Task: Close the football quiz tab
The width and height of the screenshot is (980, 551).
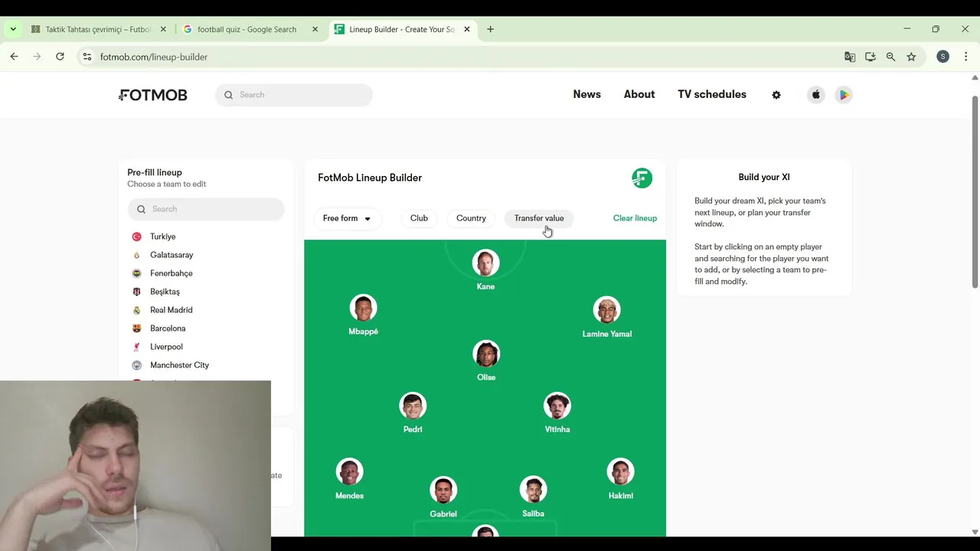Action: (315, 29)
